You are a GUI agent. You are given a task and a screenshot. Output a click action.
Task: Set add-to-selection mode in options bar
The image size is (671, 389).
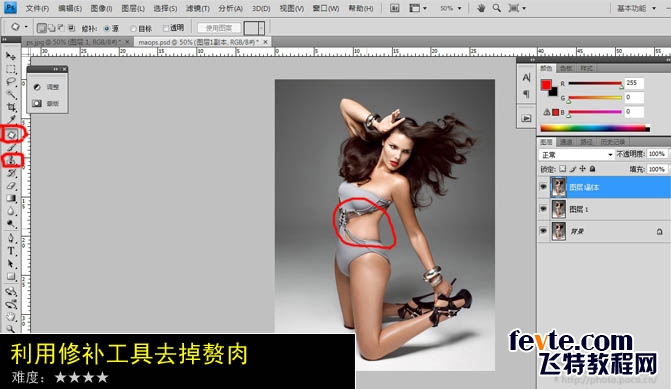pos(51,28)
